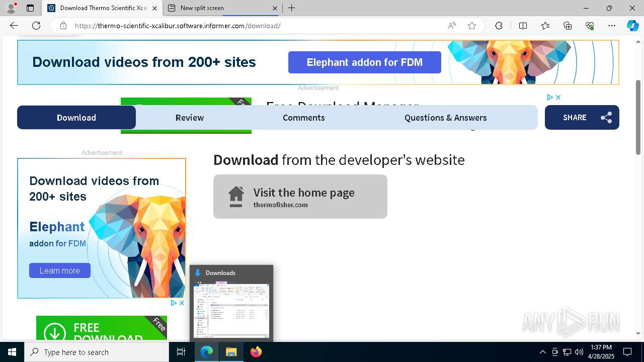Viewport: 644px width, 362px height.
Task: Open the Windows Start menu
Action: 12,352
